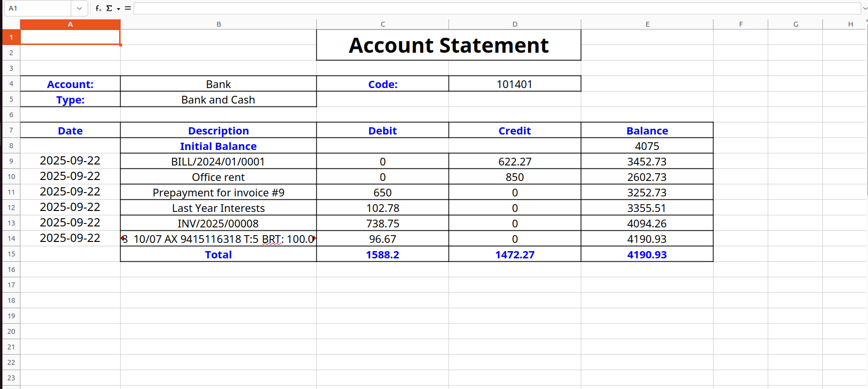Select the total credit 1472.27

point(515,254)
